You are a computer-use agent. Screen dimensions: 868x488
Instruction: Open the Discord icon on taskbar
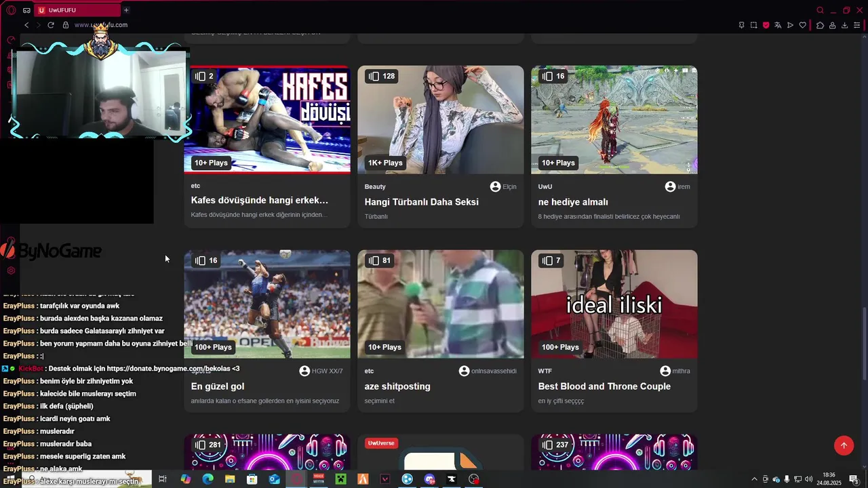tap(429, 479)
